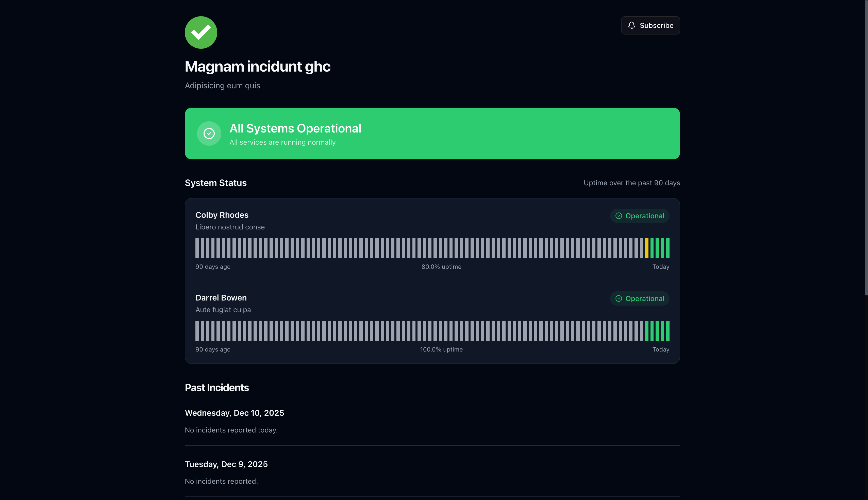868x500 pixels.
Task: Click the bell icon on Subscribe button
Action: click(x=632, y=25)
